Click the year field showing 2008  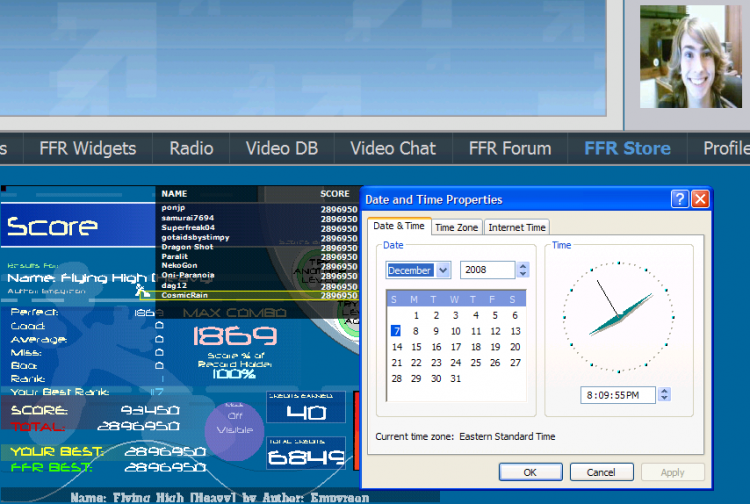(487, 270)
